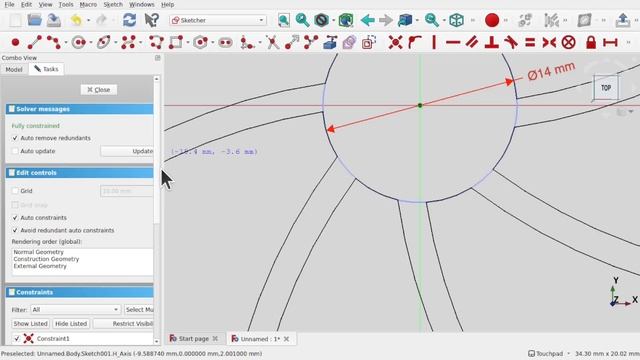Switch to the Model tab
Viewport: 640px width, 360px height.
[x=14, y=69]
